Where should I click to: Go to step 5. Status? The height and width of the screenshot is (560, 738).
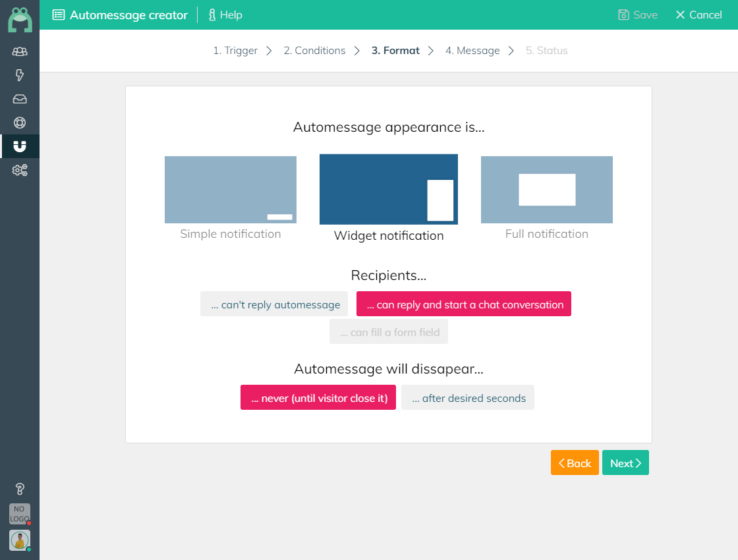tap(546, 51)
